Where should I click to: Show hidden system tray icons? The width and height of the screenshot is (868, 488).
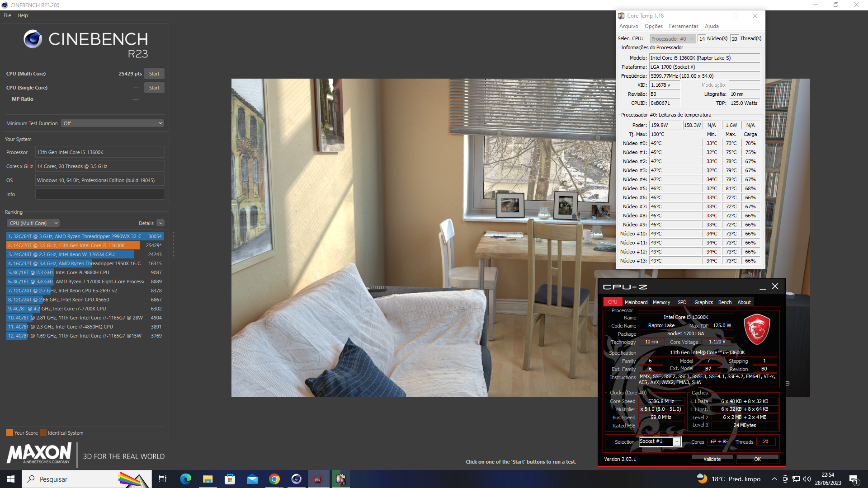(x=774, y=479)
